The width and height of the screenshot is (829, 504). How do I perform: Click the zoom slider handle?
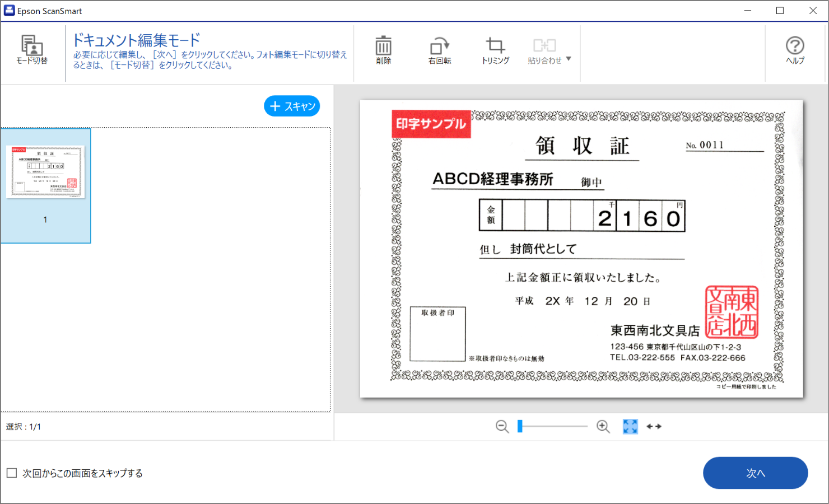point(520,427)
